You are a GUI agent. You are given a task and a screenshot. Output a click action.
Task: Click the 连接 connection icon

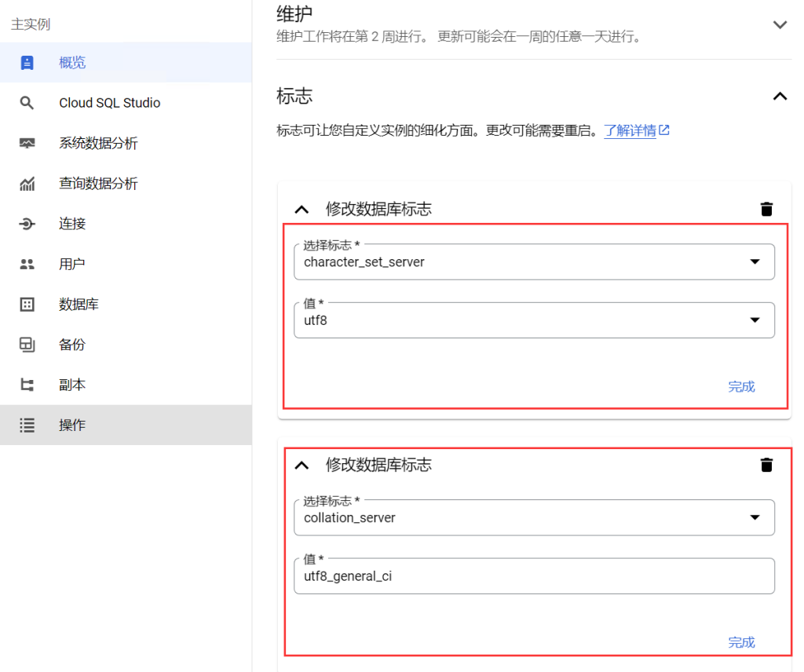coord(27,224)
